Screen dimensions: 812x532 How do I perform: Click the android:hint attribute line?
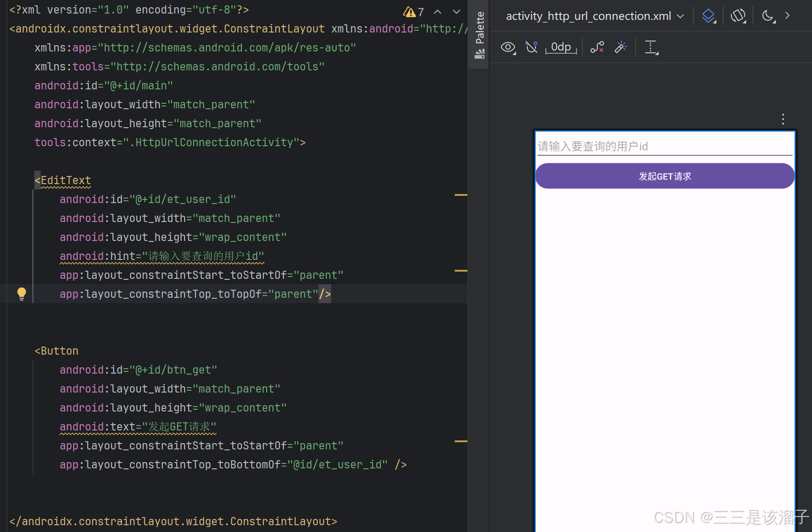pos(162,256)
